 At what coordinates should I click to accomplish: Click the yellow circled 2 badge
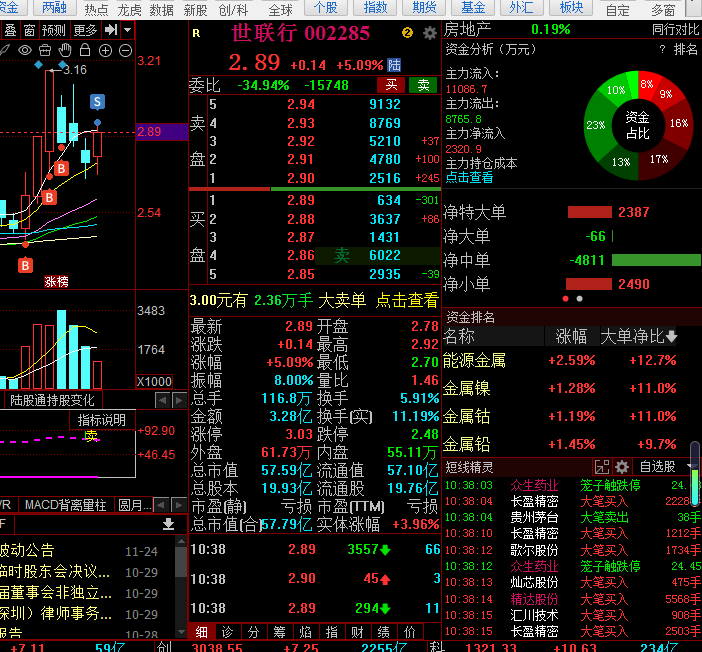[407, 33]
